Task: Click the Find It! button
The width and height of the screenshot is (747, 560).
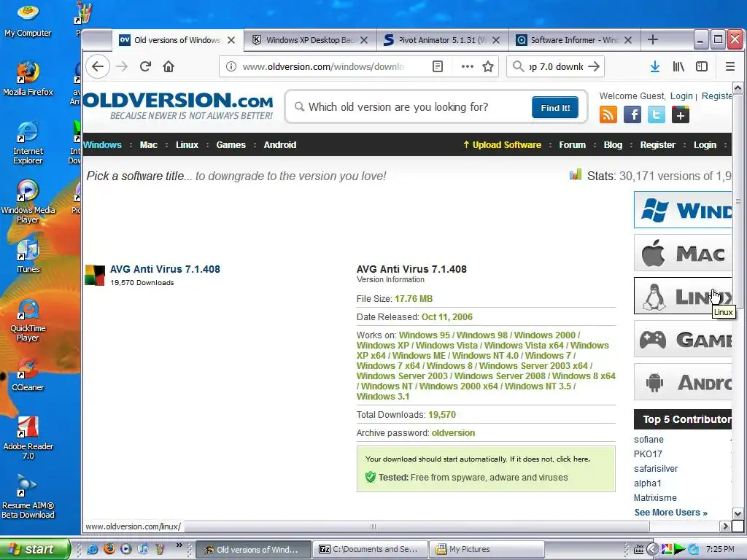Action: click(555, 108)
